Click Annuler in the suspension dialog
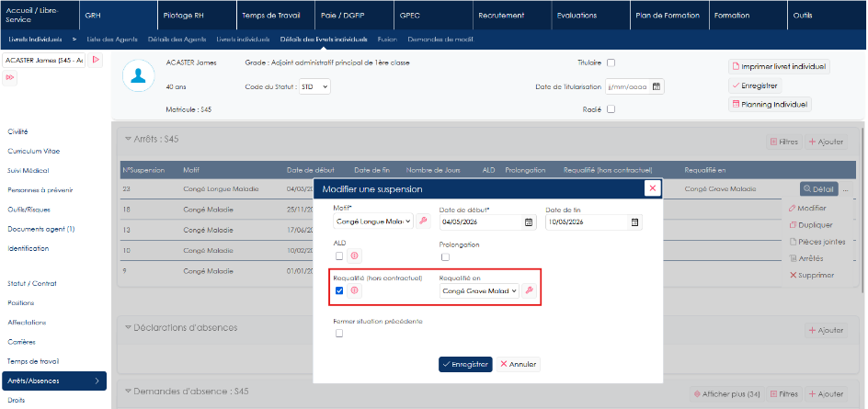This screenshot has height=409, width=868. 519,364
